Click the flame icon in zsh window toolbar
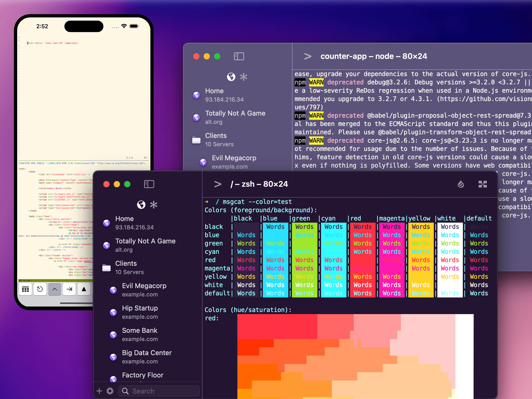Viewport: 532px width, 399px height. [461, 184]
